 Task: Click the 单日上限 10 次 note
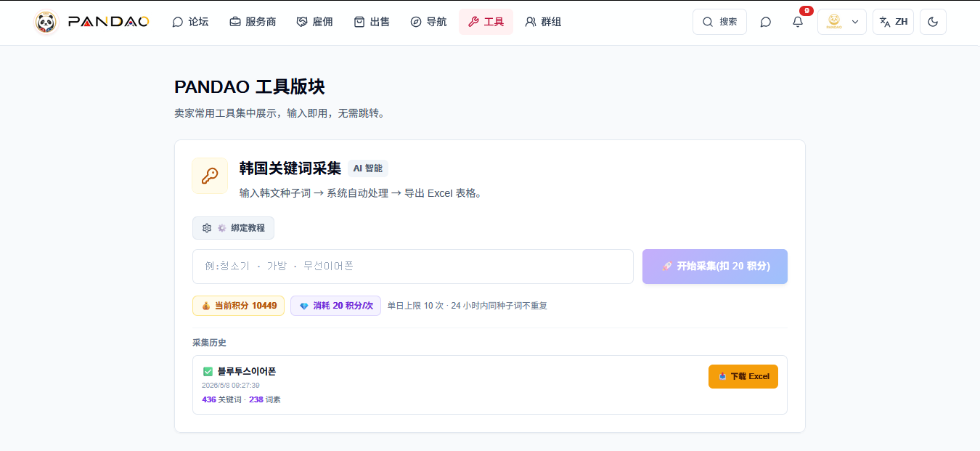414,306
